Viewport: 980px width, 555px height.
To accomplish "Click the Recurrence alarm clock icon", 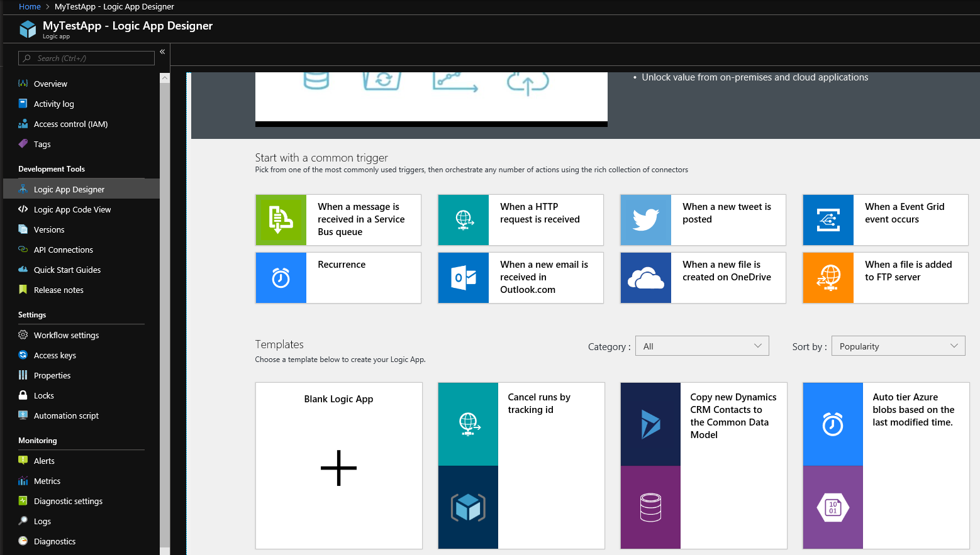I will 281,278.
